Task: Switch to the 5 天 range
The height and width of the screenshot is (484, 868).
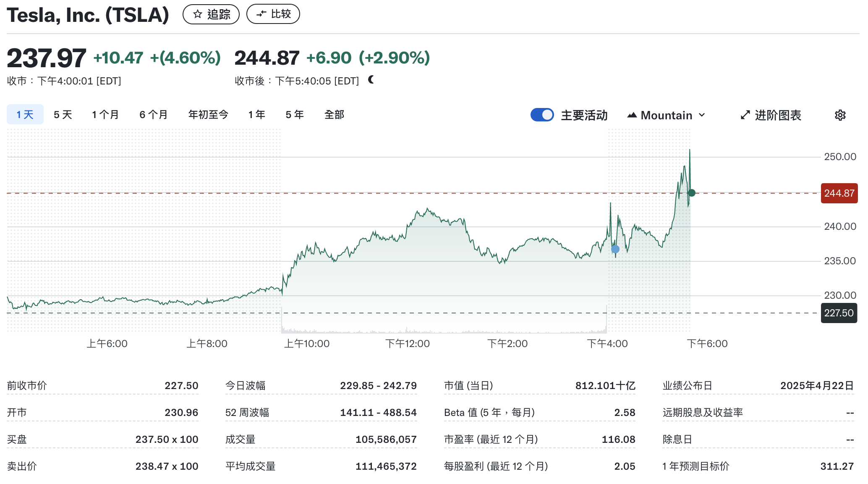Action: pos(63,114)
